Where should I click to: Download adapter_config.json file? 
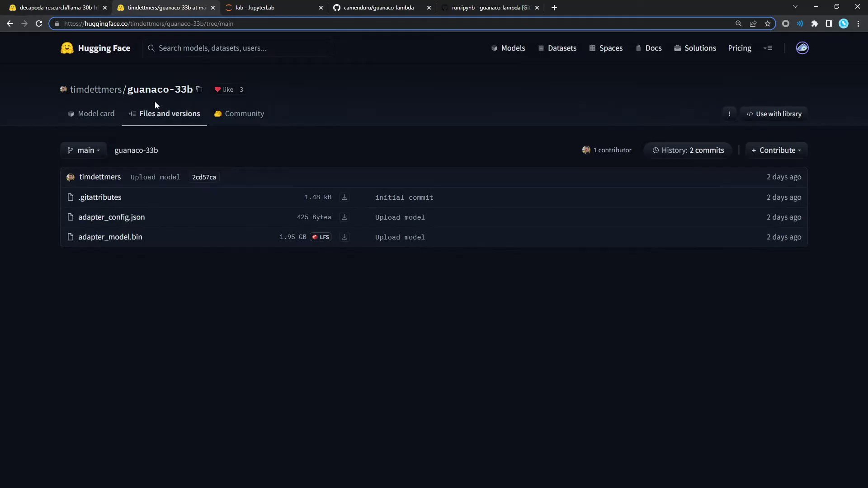(344, 217)
